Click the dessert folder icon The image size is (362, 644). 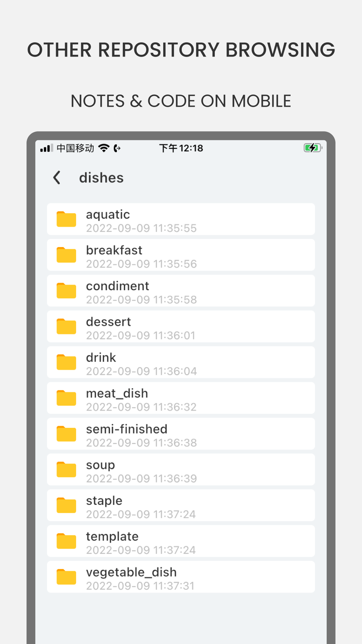[66, 326]
